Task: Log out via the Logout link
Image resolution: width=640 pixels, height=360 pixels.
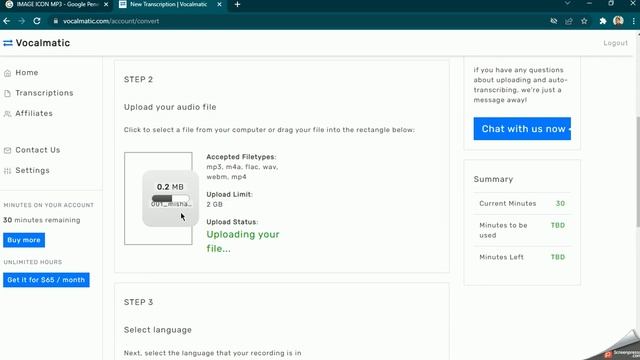Action: pyautogui.click(x=616, y=43)
